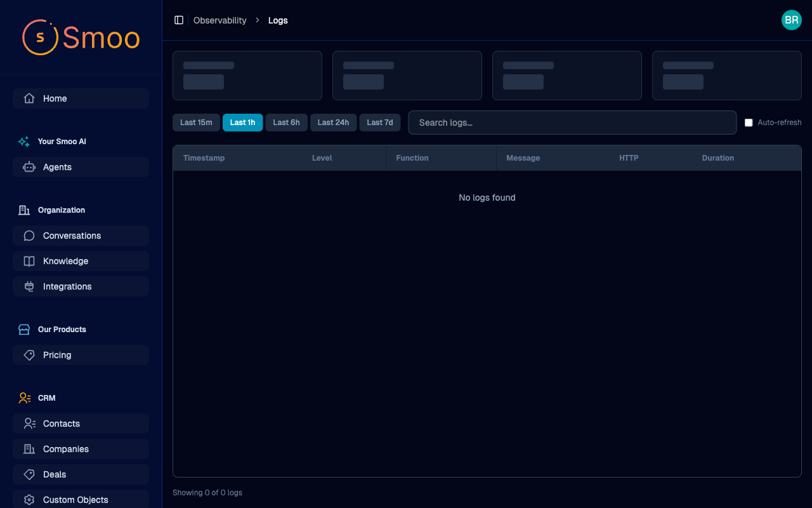The width and height of the screenshot is (812, 508).
Task: Click the Search logs input field
Action: pos(571,122)
